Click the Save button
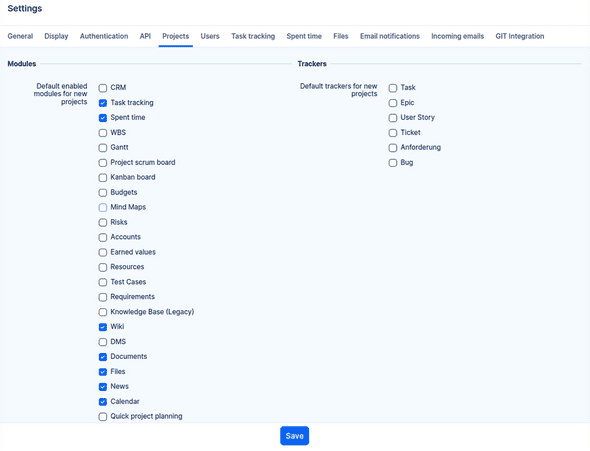Viewport: 590px width, 451px height. 295,436
